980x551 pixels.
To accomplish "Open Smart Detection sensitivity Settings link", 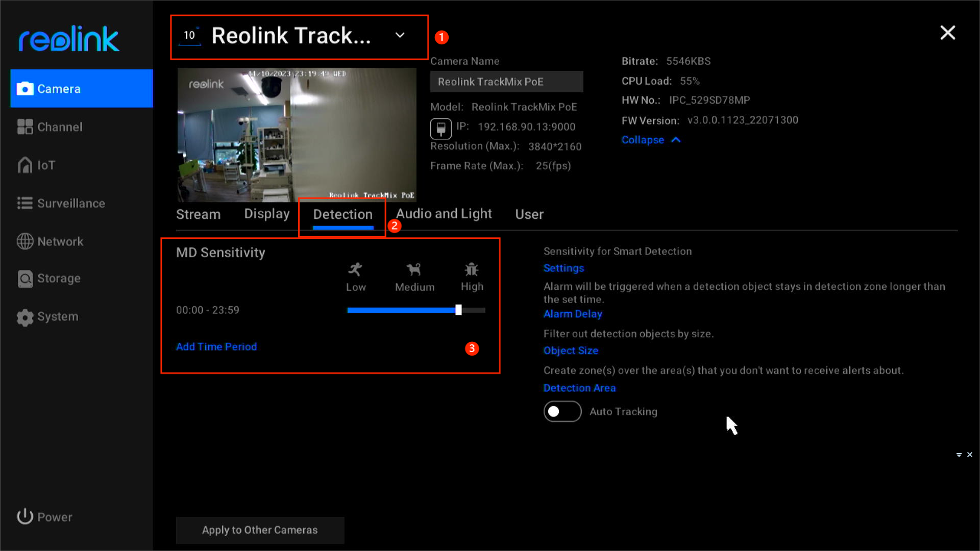I will click(x=563, y=268).
